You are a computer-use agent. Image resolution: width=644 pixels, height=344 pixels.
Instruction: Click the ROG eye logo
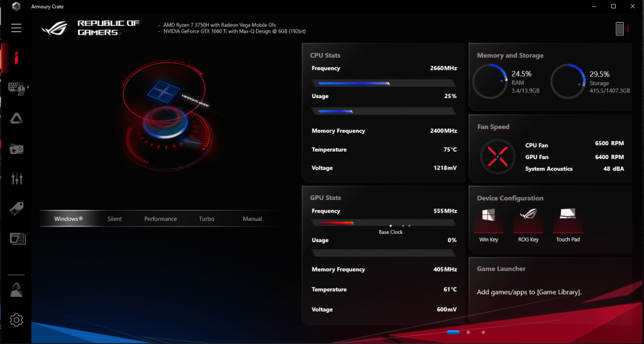[x=54, y=28]
